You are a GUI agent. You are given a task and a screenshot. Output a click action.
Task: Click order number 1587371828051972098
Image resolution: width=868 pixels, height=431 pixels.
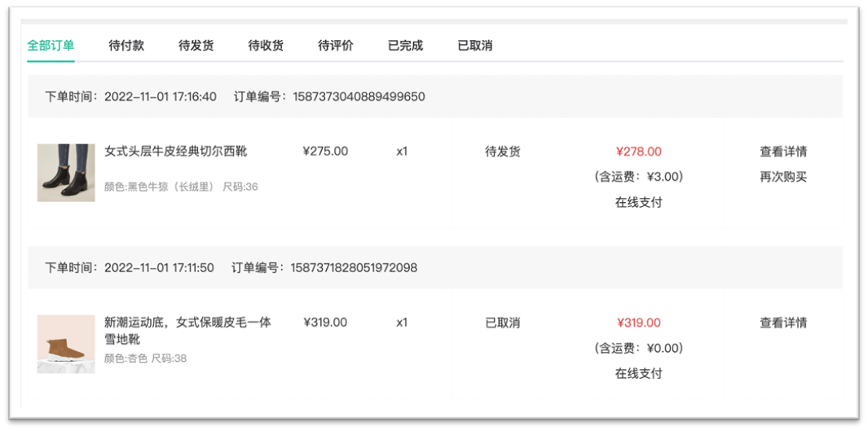tap(354, 268)
